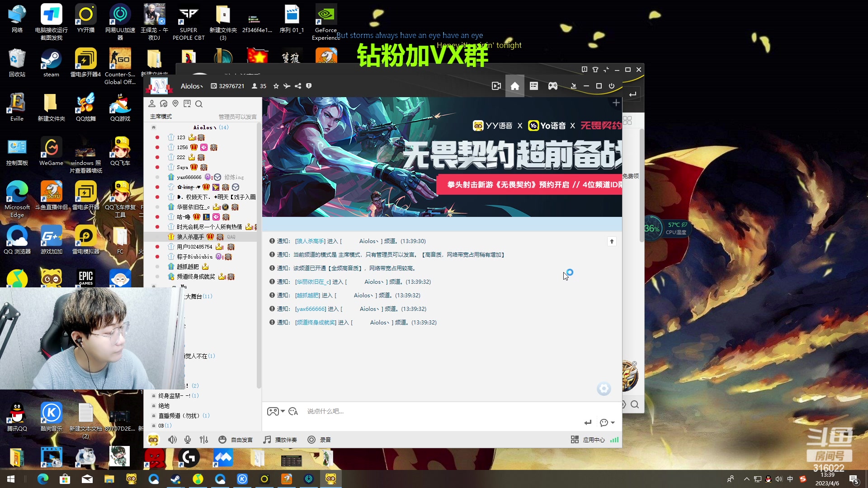
Task: Search users with magnifier icon in sidebar
Action: tap(199, 104)
